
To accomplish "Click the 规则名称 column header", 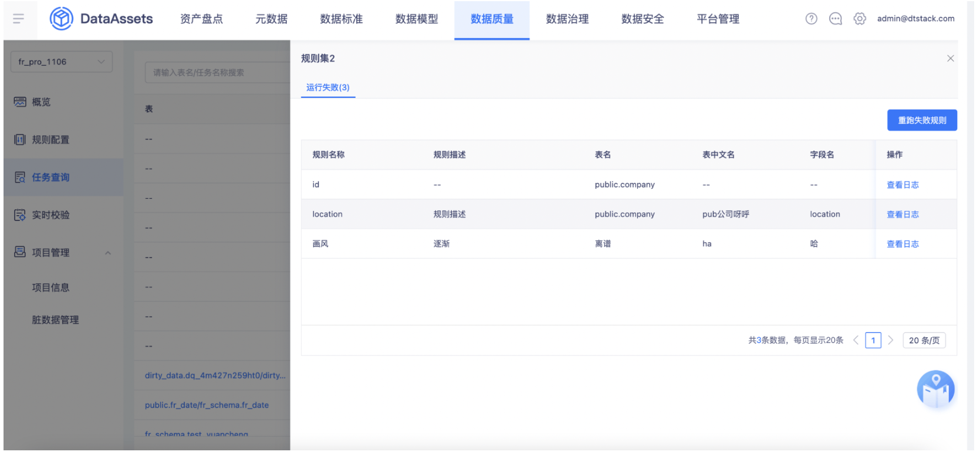I will [x=329, y=155].
